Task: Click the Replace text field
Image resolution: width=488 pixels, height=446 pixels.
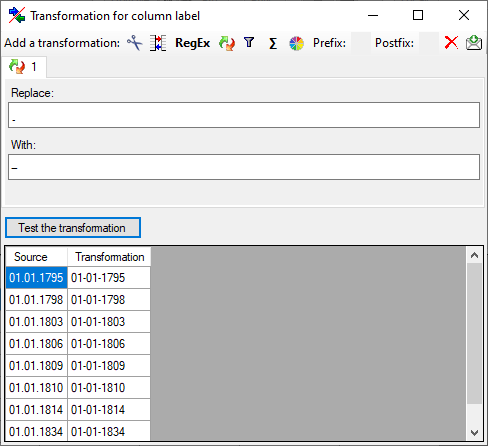Action: (x=244, y=115)
